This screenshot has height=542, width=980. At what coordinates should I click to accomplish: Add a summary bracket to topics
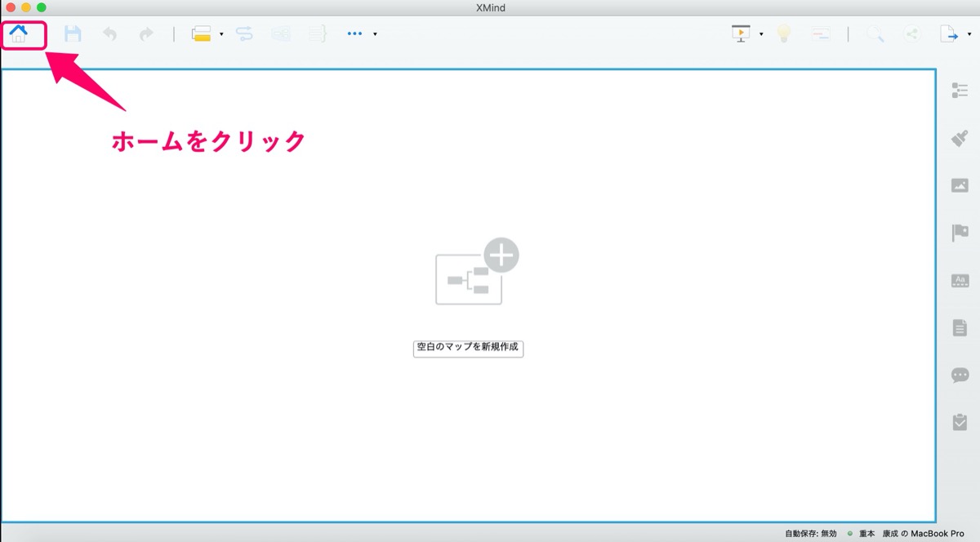317,33
